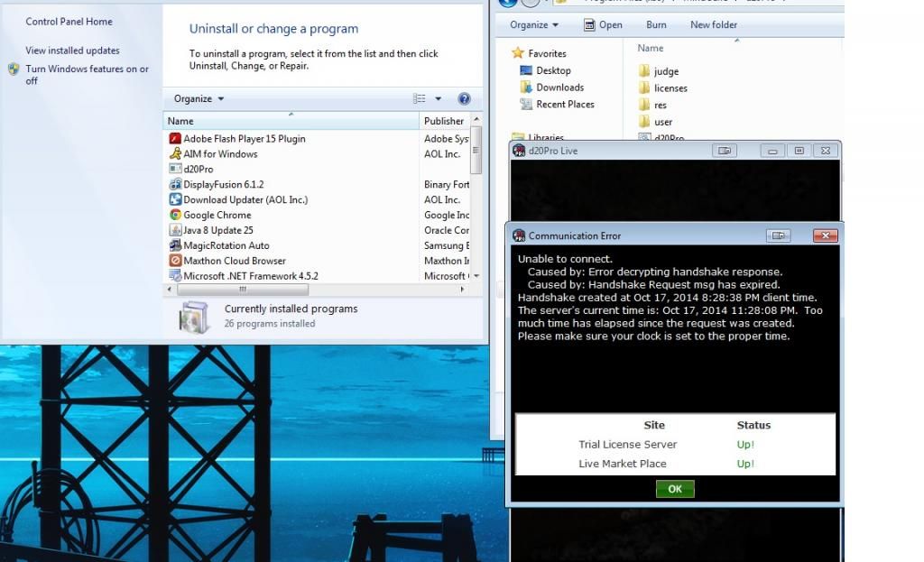Select Favorites star in Explorer sidebar

[517, 53]
